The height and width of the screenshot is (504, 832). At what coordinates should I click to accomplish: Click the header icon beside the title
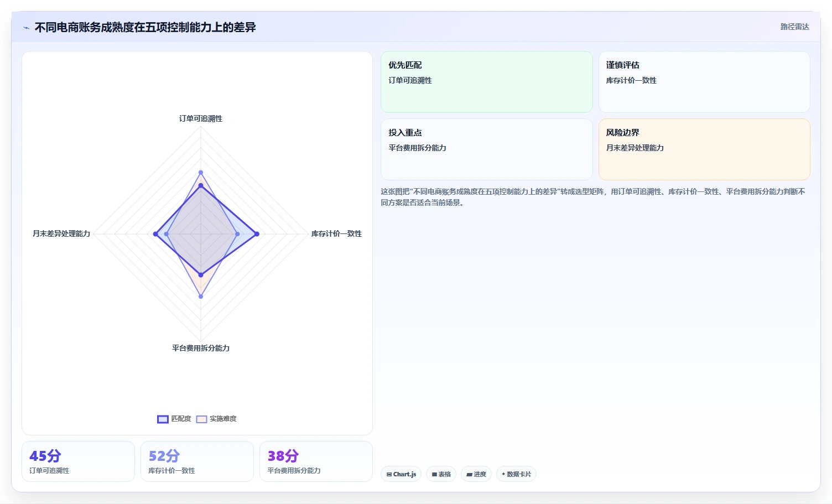pyautogui.click(x=26, y=28)
